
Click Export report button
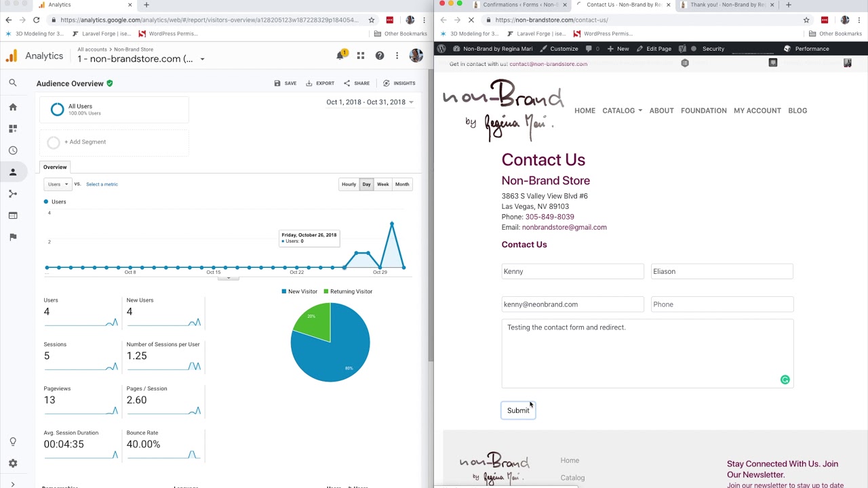point(320,83)
